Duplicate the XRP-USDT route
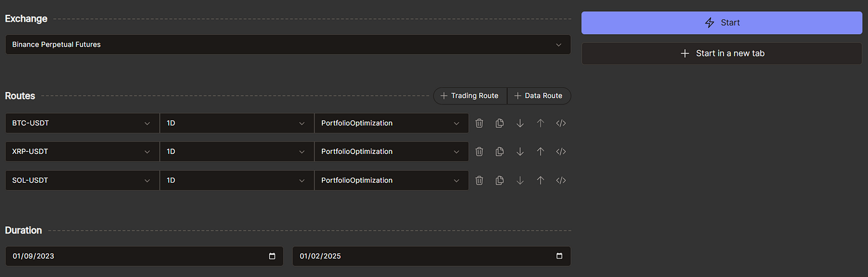This screenshot has width=868, height=277. [500, 152]
